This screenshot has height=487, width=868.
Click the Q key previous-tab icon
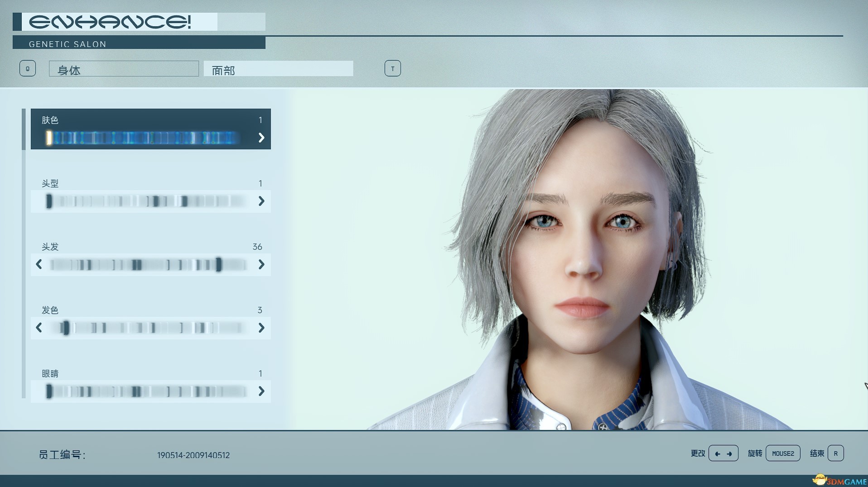[x=28, y=68]
